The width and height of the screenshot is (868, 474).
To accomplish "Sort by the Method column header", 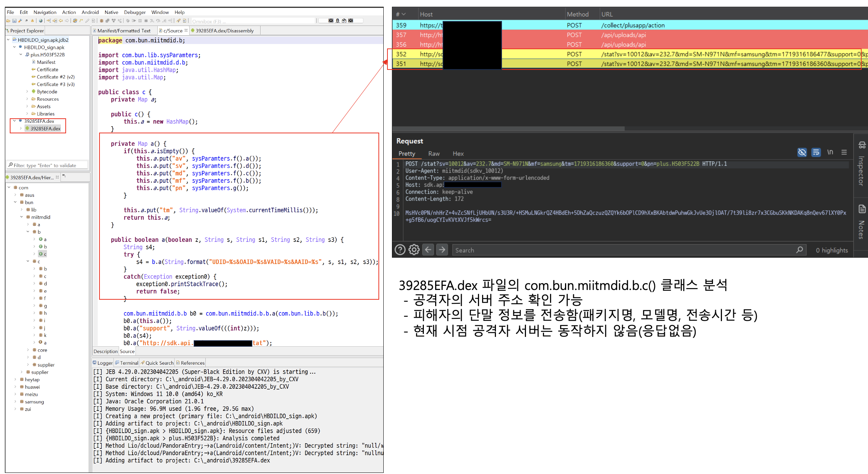I will point(577,14).
